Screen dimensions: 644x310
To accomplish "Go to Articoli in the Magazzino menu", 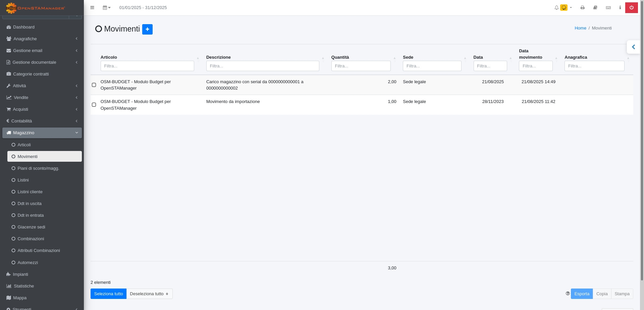I will click(24, 145).
